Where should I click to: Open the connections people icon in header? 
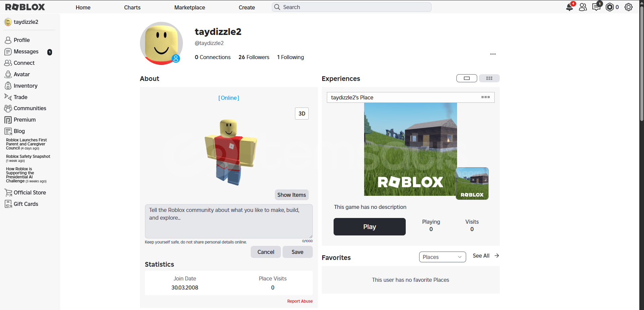coord(583,7)
